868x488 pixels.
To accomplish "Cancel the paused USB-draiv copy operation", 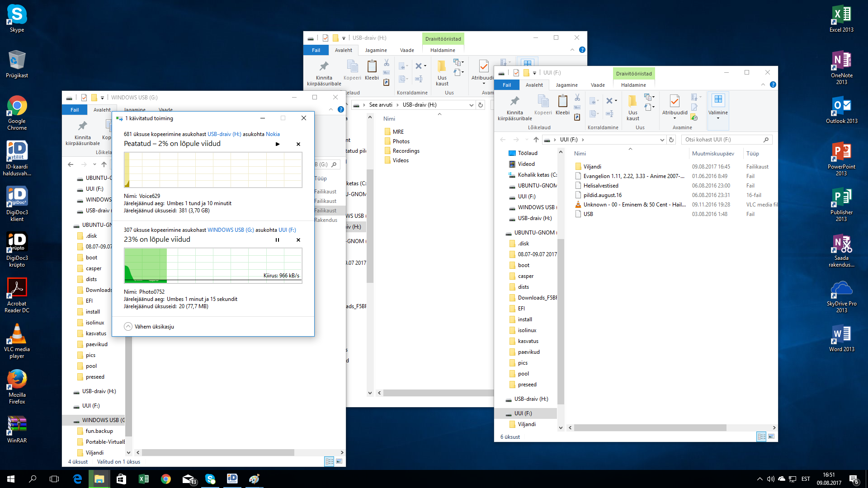I will click(x=298, y=144).
